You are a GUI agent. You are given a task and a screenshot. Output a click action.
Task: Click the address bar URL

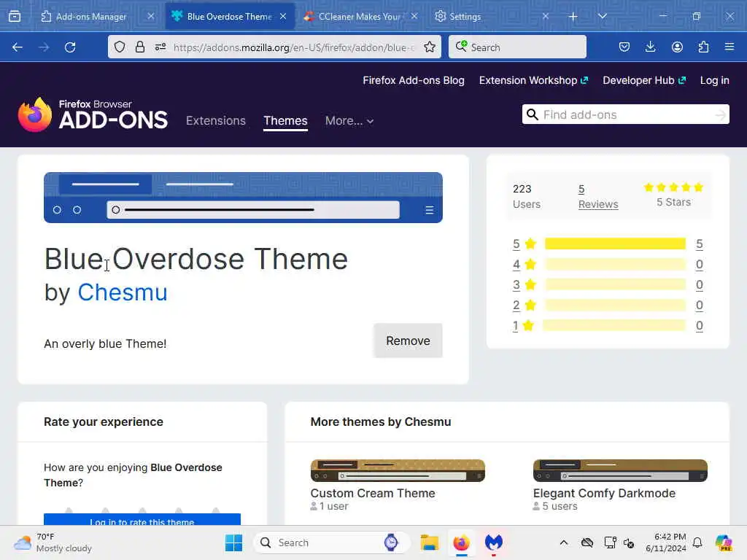pyautogui.click(x=294, y=47)
